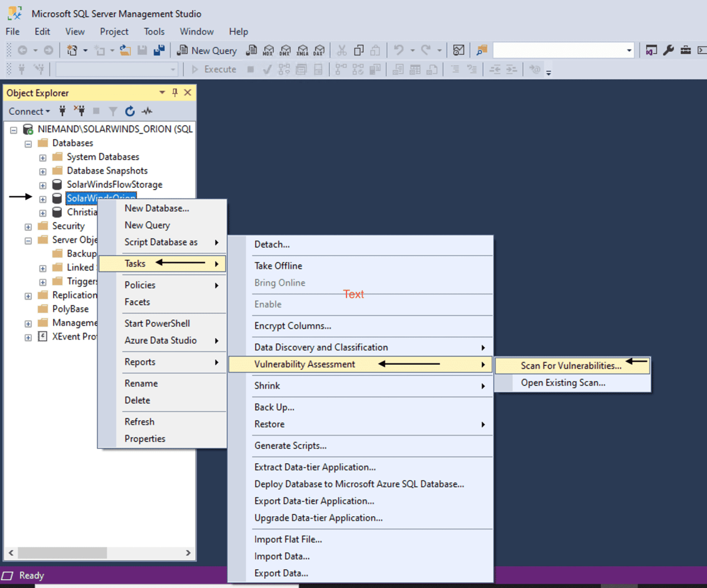This screenshot has width=707, height=588.
Task: Open the File menu
Action: [x=12, y=31]
